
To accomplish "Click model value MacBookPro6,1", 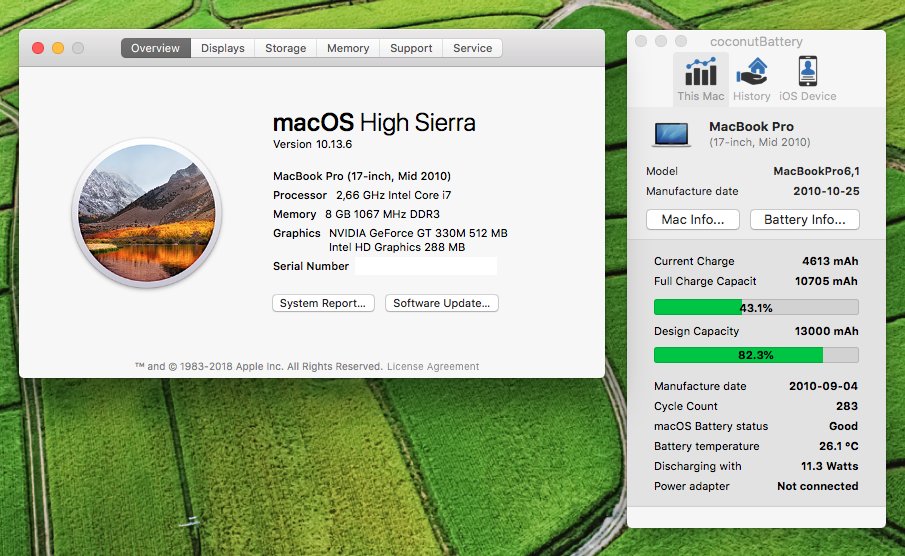I will [x=816, y=171].
